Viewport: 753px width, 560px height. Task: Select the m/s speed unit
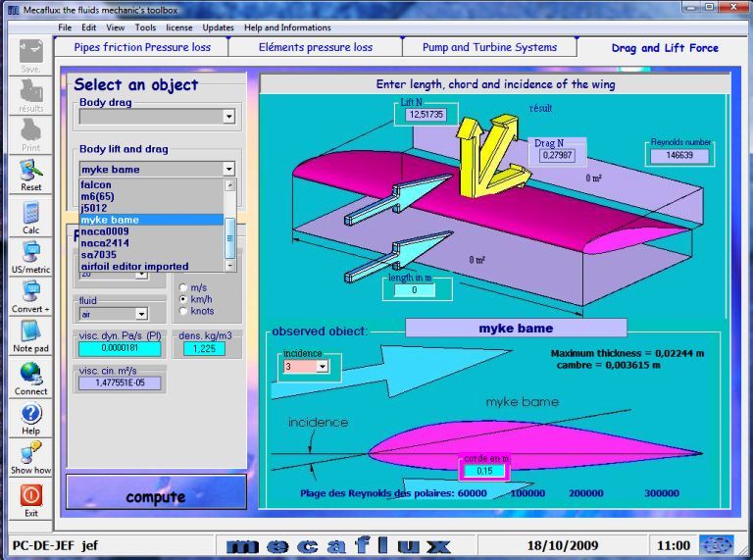[182, 287]
